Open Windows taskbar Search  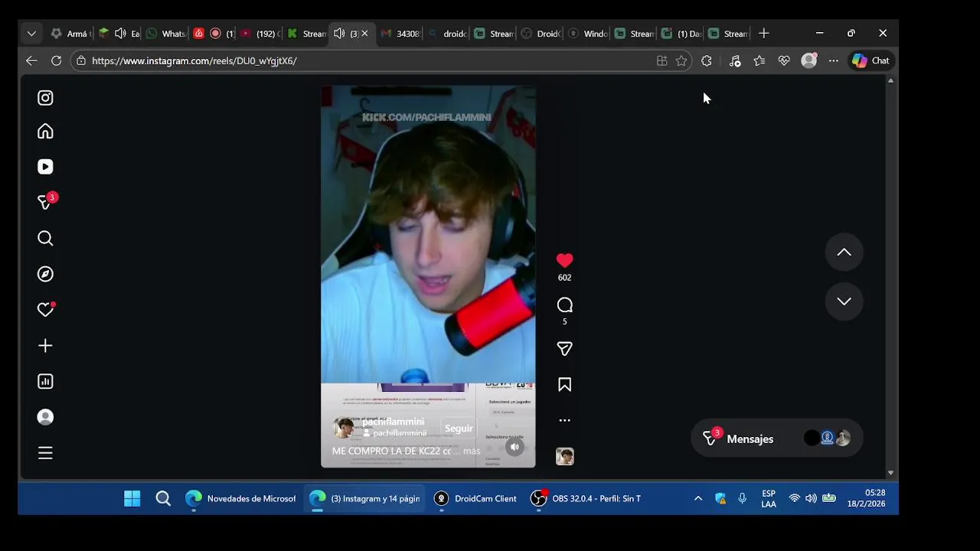coord(163,499)
